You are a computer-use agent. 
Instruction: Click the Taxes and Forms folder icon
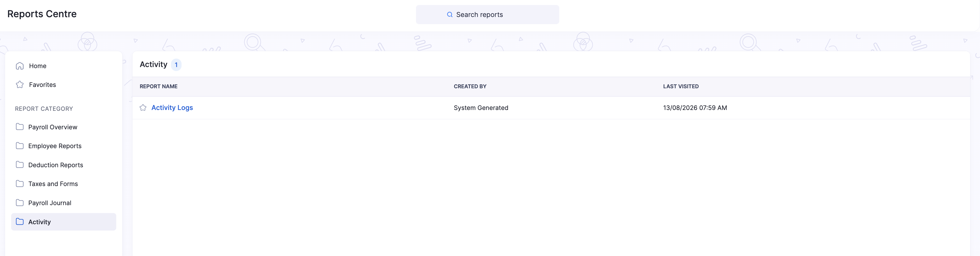pos(20,184)
